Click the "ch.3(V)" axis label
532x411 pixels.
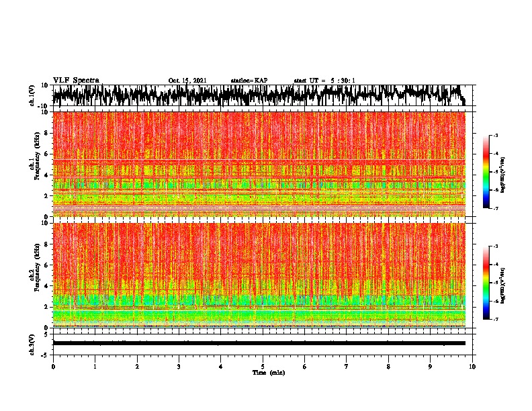tap(32, 345)
